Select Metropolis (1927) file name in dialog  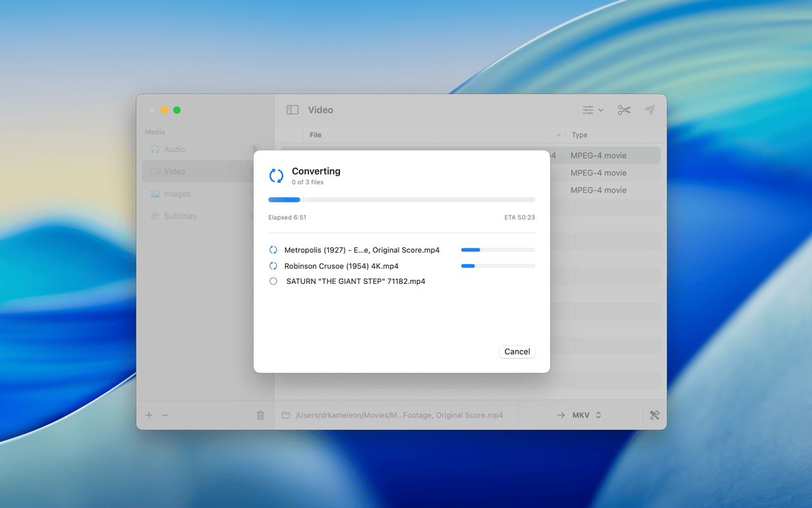[x=362, y=250]
